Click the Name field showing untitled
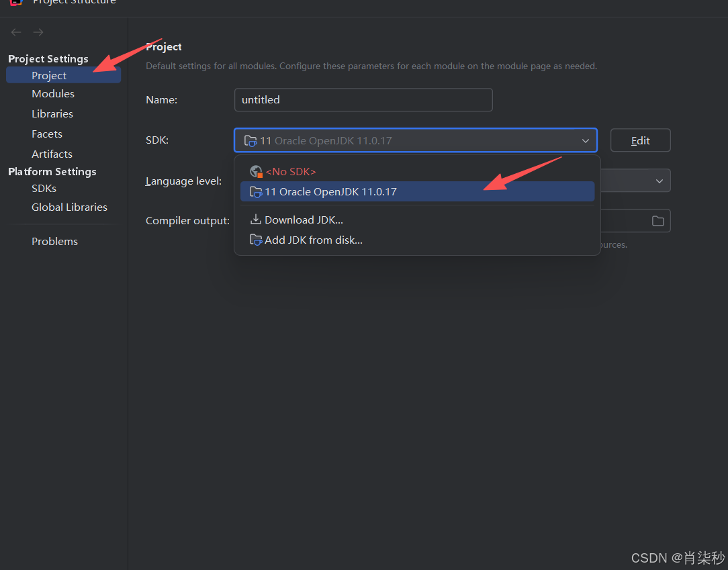Viewport: 728px width, 570px height. [363, 99]
